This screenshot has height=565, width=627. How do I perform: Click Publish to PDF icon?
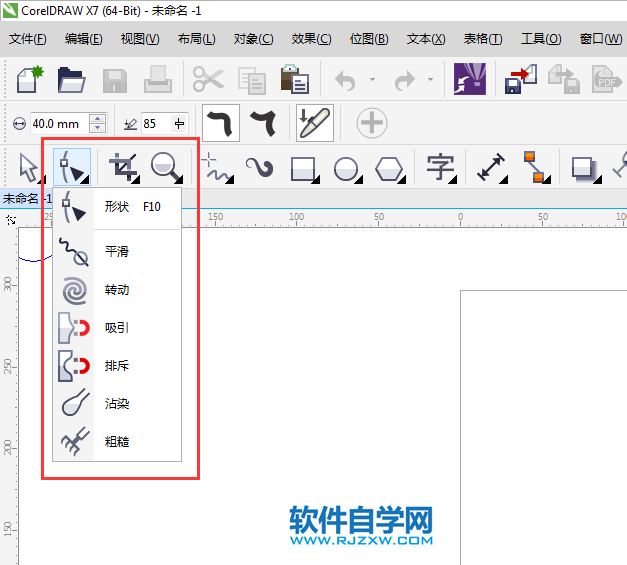click(607, 79)
